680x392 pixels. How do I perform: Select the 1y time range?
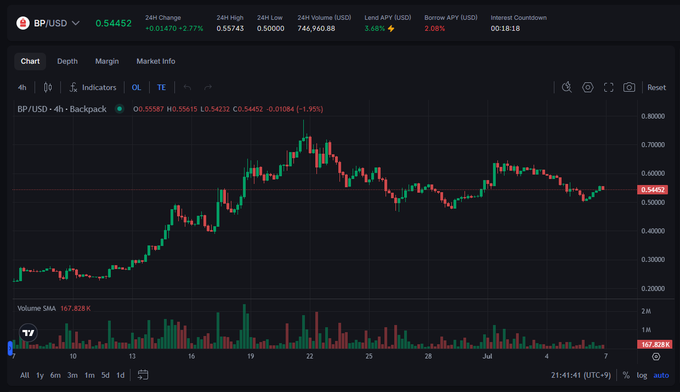point(40,375)
